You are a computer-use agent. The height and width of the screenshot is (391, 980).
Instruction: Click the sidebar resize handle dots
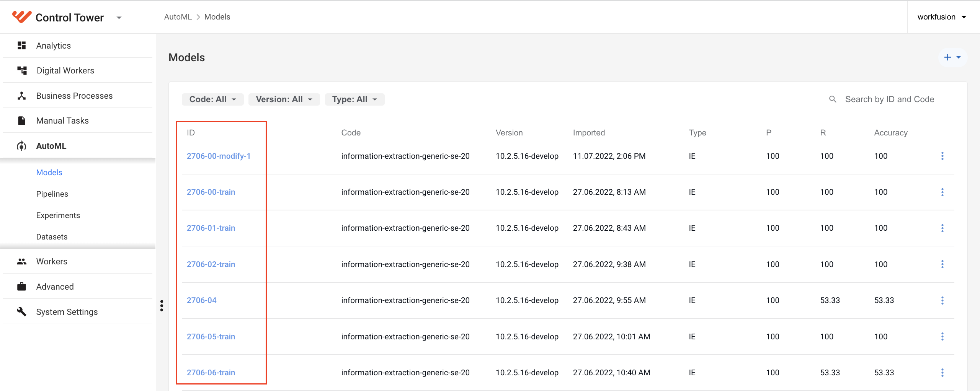tap(162, 306)
